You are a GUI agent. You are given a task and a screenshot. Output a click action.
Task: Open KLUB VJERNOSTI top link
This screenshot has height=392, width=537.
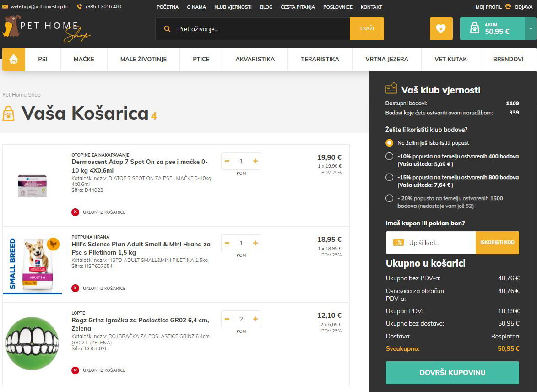coord(233,7)
